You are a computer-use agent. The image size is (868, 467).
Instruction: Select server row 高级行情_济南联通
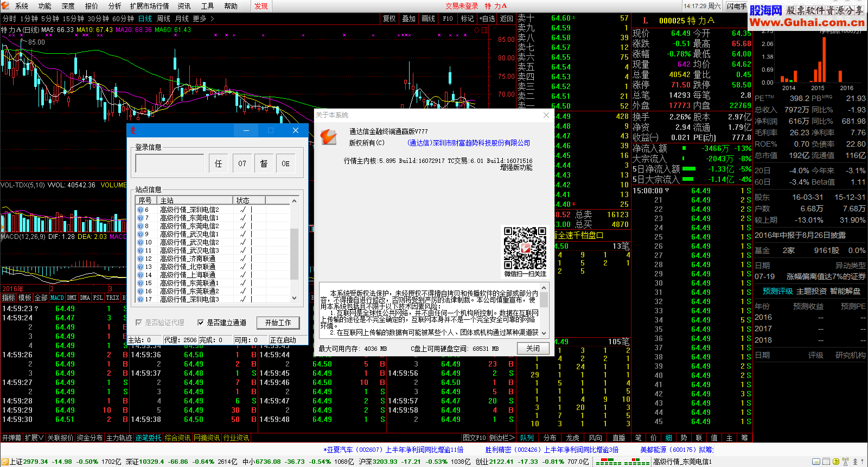tap(213, 258)
